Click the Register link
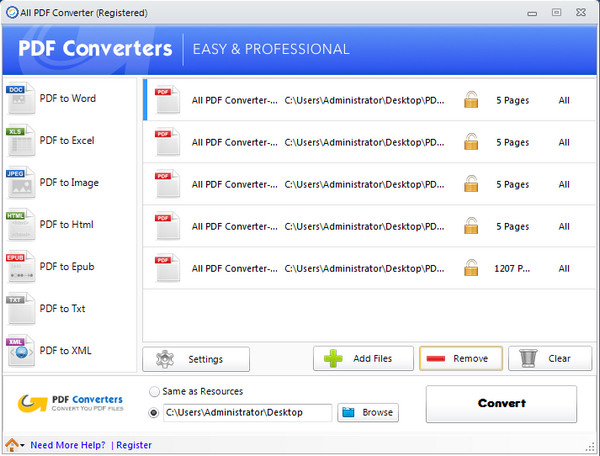Screen dimensions: 600x456 pyautogui.click(x=134, y=445)
